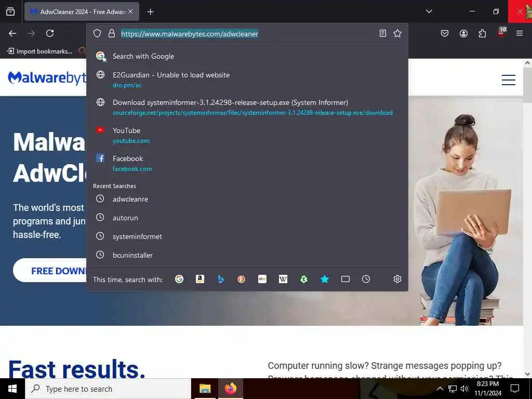Reload the current page
The image size is (532, 399).
tap(50, 33)
